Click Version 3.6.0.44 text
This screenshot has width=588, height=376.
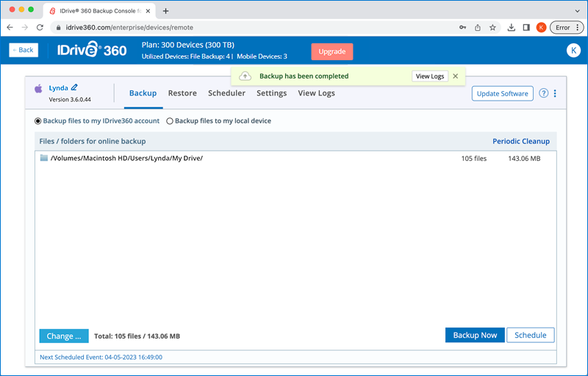click(70, 100)
